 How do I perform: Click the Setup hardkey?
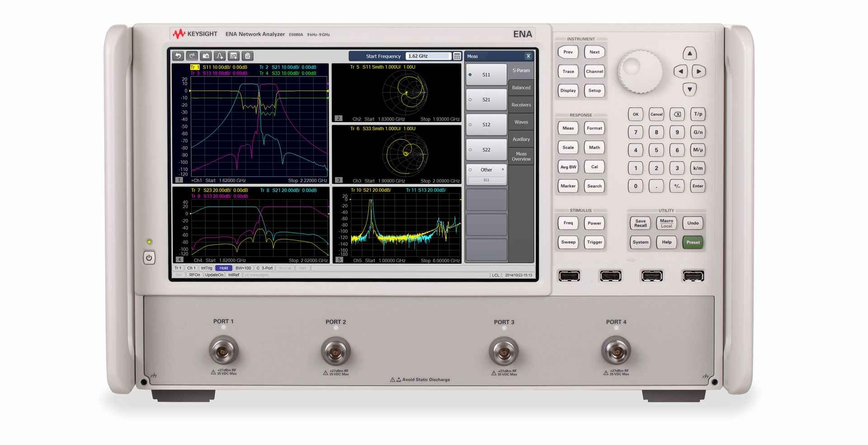pos(594,90)
